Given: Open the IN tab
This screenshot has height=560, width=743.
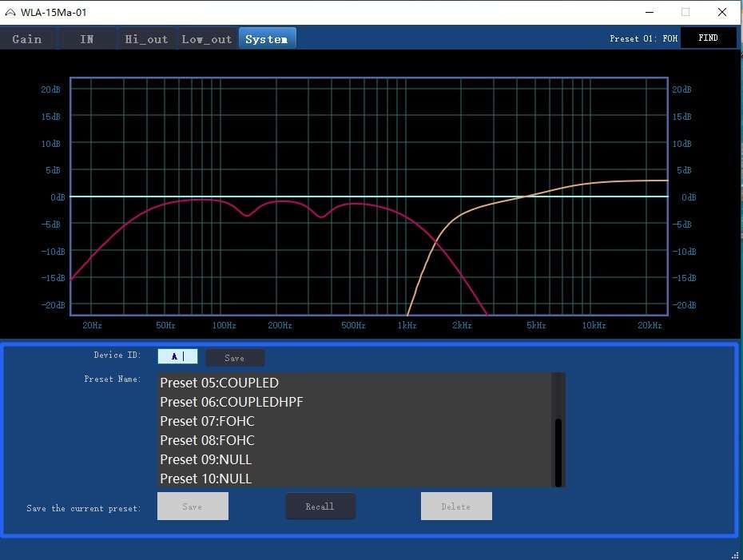Looking at the screenshot, I should point(87,38).
